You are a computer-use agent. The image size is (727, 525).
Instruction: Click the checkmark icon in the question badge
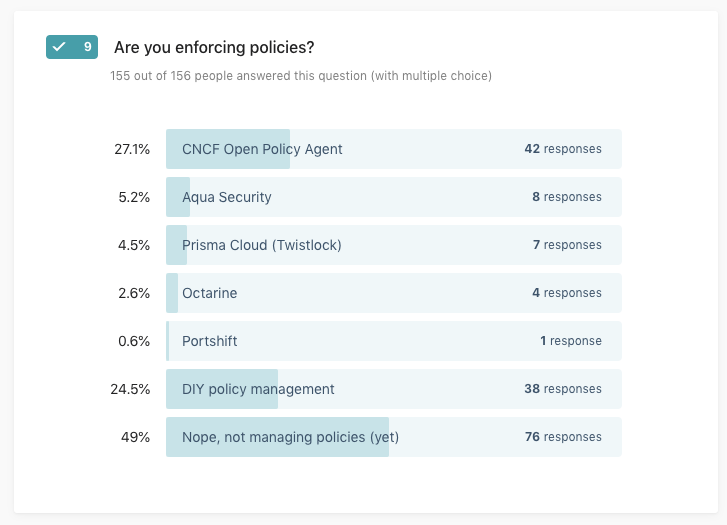click(59, 47)
